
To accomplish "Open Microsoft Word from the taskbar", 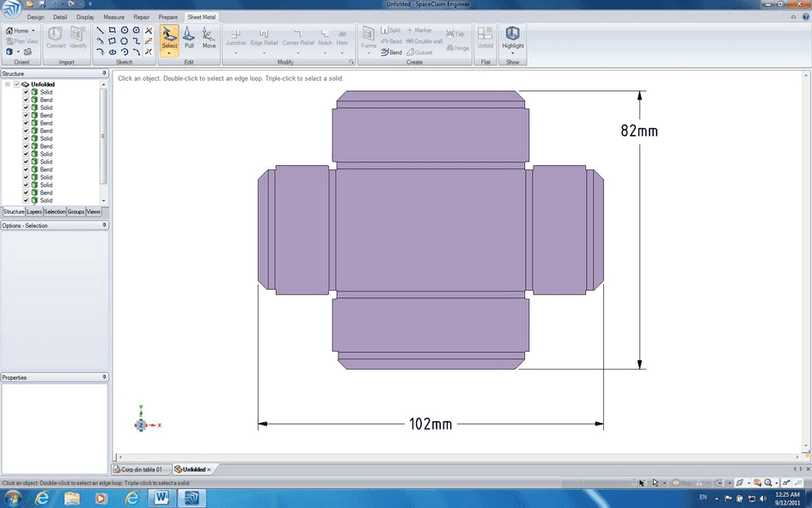I will coord(161,499).
